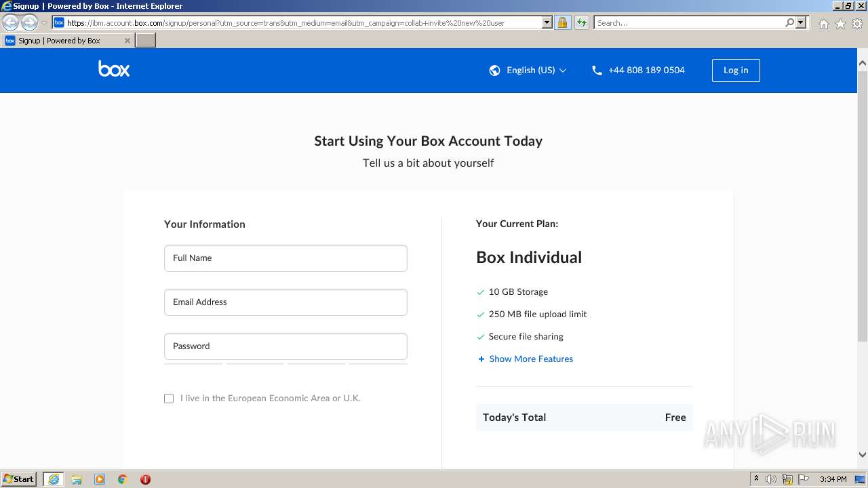Open Windows Media Player taskbar icon
This screenshot has height=488, width=868.
coord(100,479)
